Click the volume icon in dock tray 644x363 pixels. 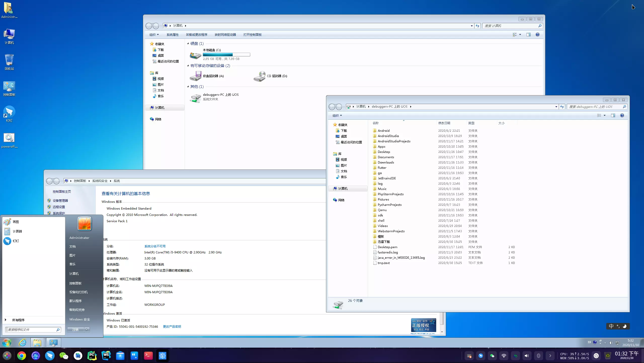click(x=527, y=356)
